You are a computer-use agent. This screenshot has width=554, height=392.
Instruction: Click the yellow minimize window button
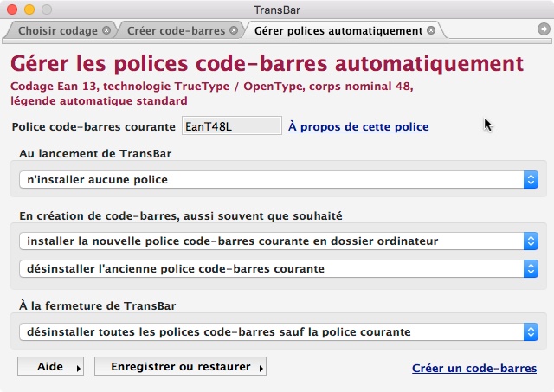pyautogui.click(x=29, y=10)
